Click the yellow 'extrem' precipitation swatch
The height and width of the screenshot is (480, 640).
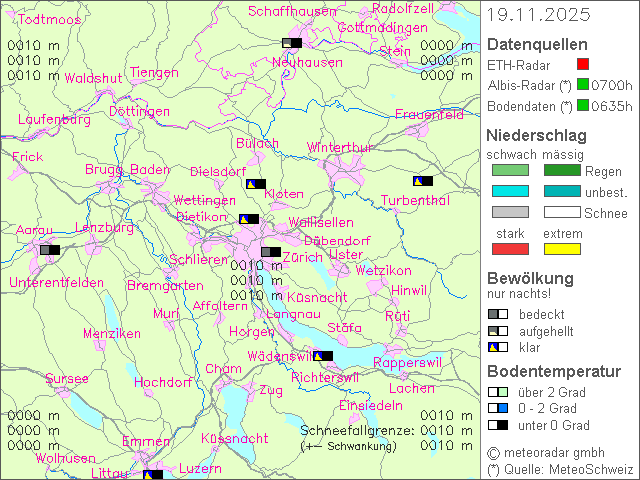pyautogui.click(x=562, y=249)
